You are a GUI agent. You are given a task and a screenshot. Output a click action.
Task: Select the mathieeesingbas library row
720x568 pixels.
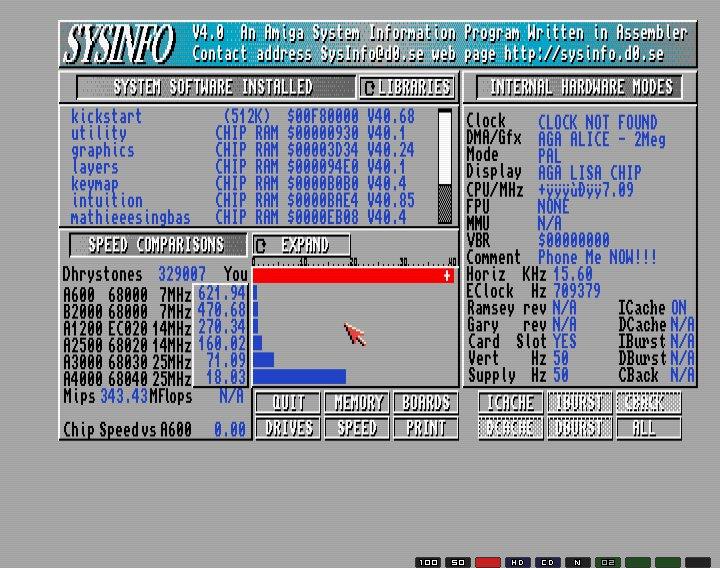click(243, 217)
